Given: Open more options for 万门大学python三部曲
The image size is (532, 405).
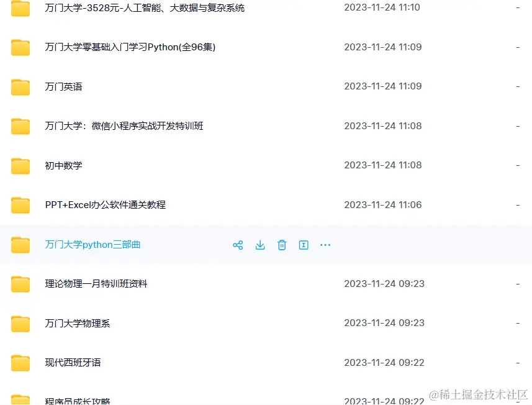Looking at the screenshot, I should [x=325, y=245].
